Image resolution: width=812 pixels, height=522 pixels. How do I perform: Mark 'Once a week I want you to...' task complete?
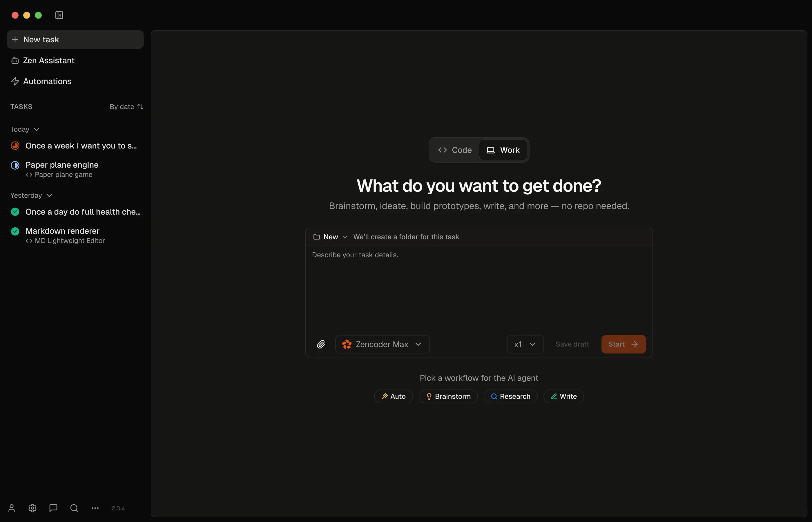pyautogui.click(x=15, y=145)
